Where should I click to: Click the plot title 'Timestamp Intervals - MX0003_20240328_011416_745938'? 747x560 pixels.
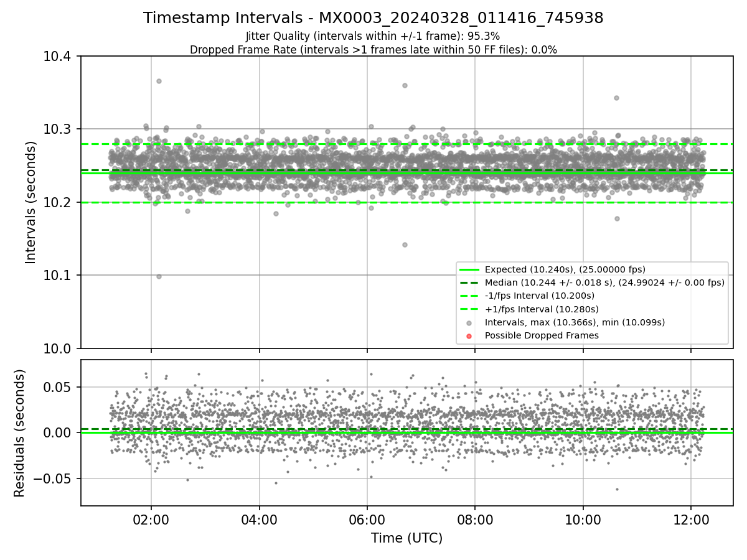coord(373,18)
